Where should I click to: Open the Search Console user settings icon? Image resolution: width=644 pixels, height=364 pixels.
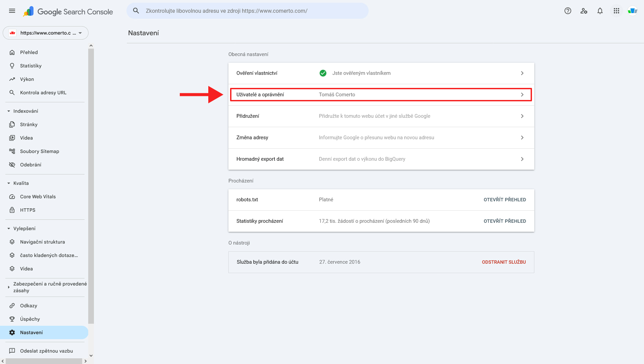tap(584, 11)
